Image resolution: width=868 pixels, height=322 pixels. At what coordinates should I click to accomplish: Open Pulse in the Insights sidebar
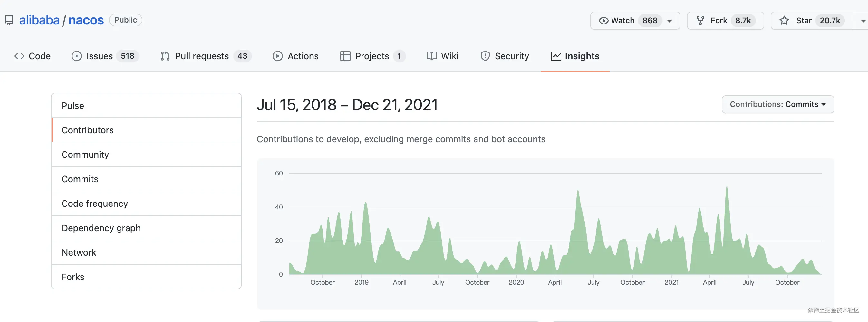(x=146, y=105)
